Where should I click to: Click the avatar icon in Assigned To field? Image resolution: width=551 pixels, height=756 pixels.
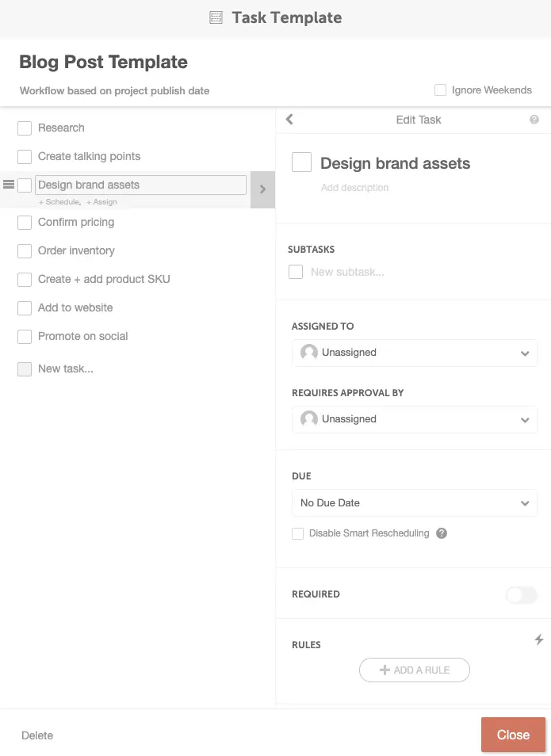click(308, 353)
